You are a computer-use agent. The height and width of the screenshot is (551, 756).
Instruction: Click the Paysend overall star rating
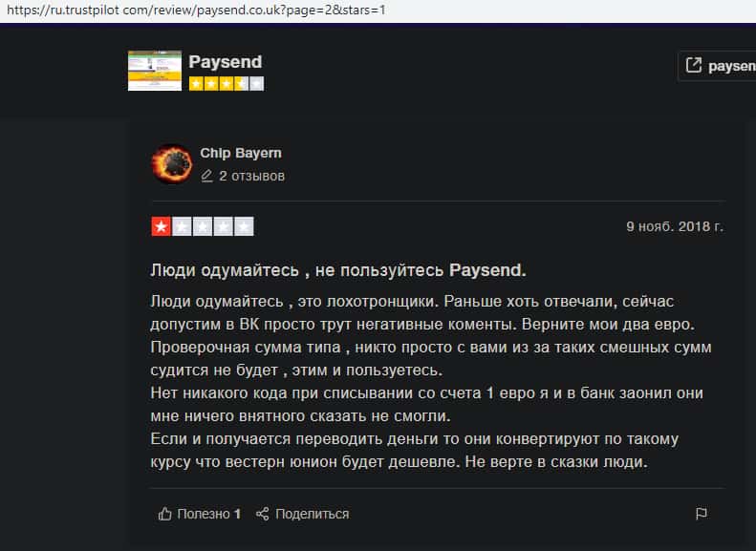(227, 84)
